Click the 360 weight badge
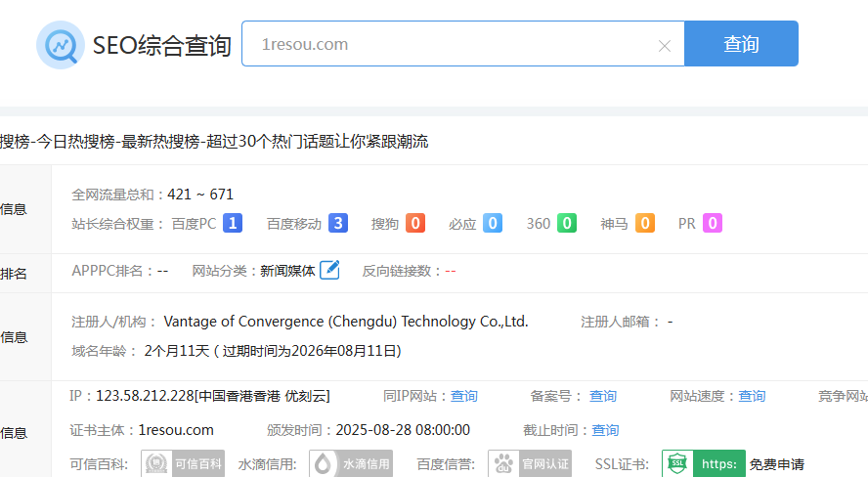Screen dimensions: 868x477 (x=567, y=223)
